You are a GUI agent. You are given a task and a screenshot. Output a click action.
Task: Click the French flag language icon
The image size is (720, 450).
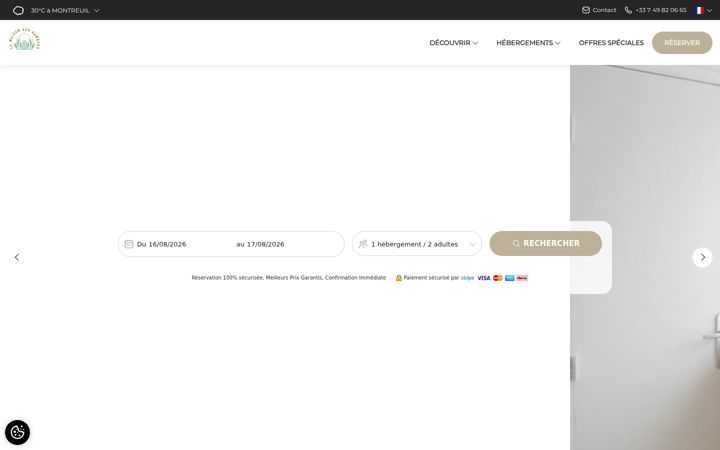tap(699, 10)
